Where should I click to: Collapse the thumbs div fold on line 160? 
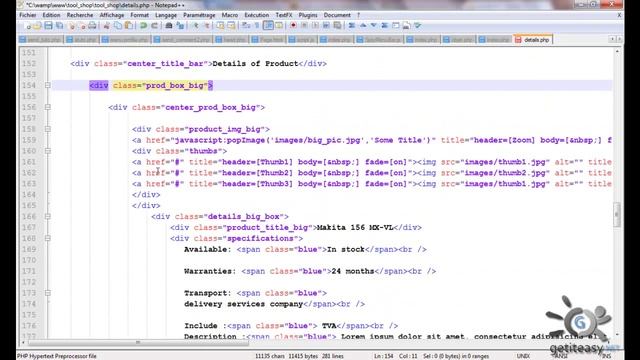point(48,151)
